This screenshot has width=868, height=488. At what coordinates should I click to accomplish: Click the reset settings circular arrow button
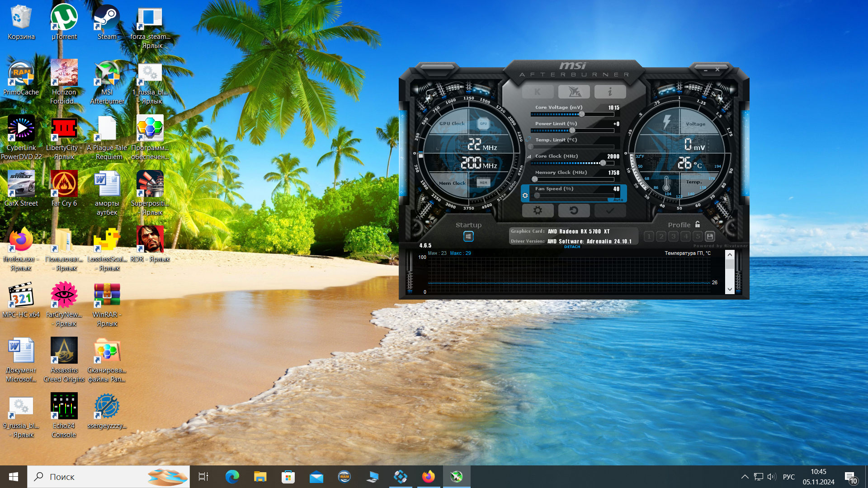[x=574, y=211]
